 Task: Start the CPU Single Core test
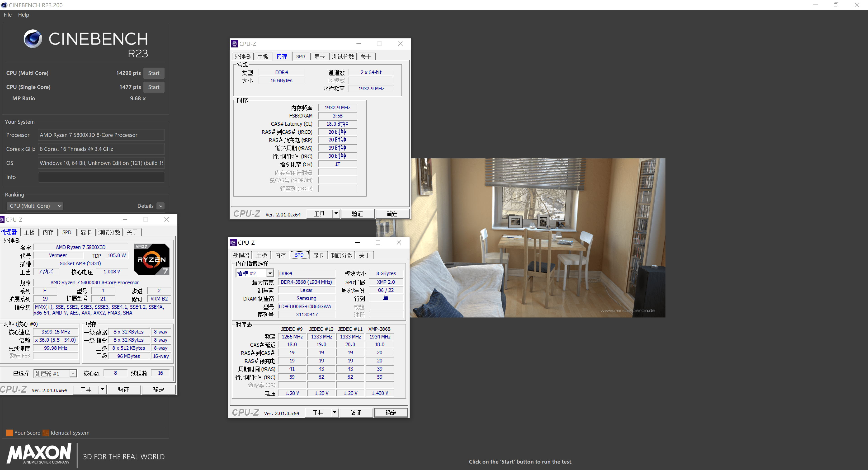click(154, 87)
